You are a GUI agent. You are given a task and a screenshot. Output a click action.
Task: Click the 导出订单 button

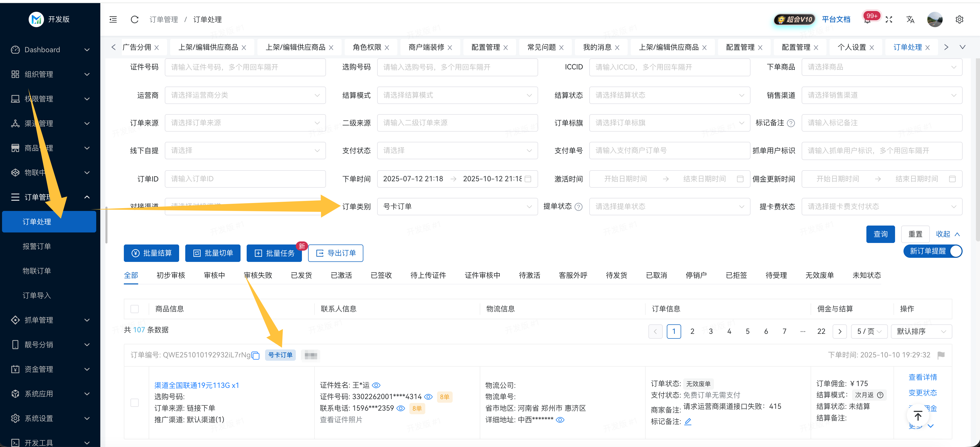(x=335, y=253)
